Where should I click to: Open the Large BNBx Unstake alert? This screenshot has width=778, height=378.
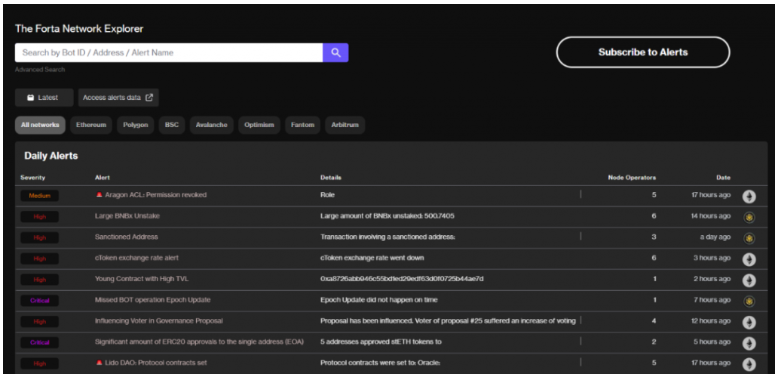(127, 216)
